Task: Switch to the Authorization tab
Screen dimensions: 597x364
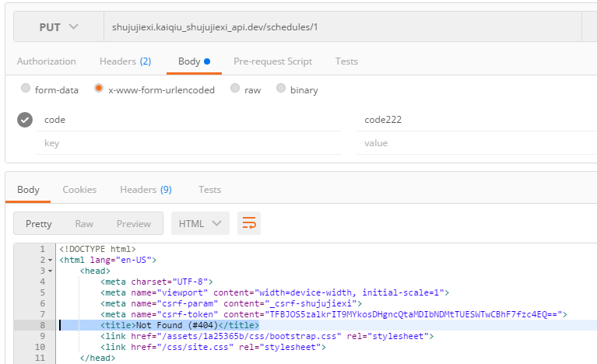Action: (x=47, y=61)
